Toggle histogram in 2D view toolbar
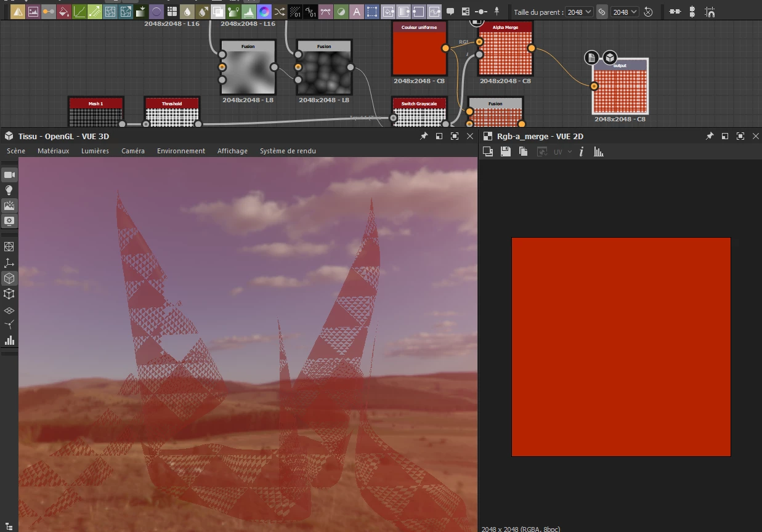Image resolution: width=762 pixels, height=532 pixels. [x=598, y=151]
